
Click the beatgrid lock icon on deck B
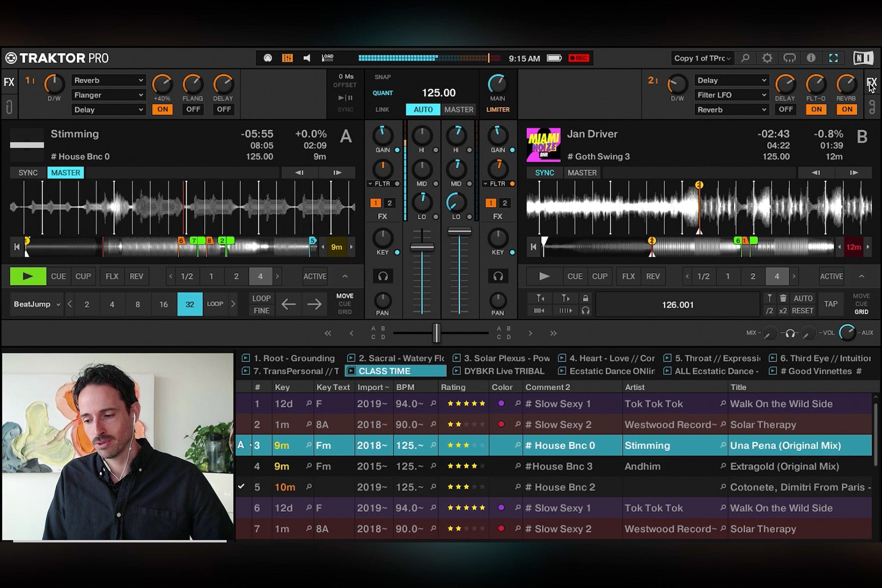click(586, 298)
